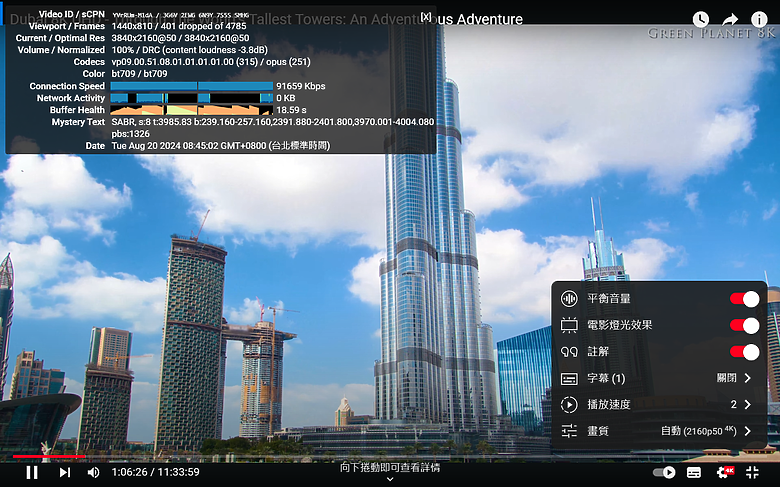Viewport: 780px width, 487px height.
Task: Click the 畫質 sliders icon
Action: [569, 431]
